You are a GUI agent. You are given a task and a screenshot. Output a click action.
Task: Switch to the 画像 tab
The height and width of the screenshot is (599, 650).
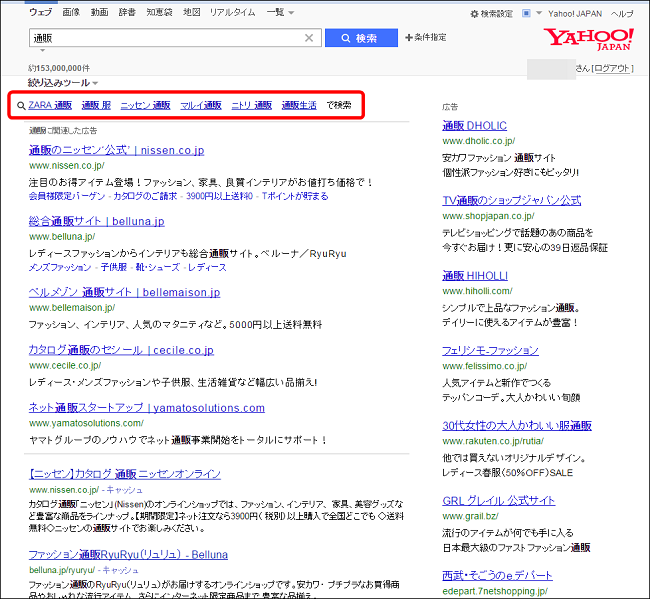coord(71,12)
